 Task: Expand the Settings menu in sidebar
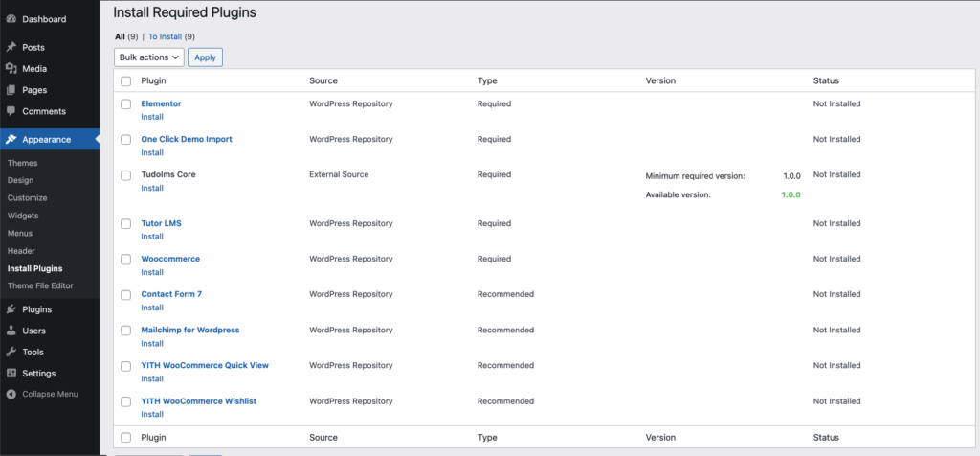point(38,373)
